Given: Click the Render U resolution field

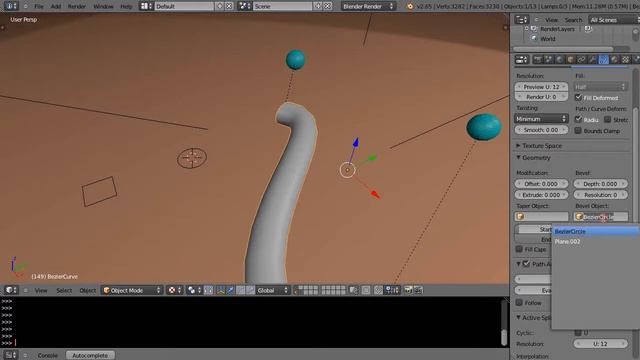Looking at the screenshot, I should click(x=541, y=97).
